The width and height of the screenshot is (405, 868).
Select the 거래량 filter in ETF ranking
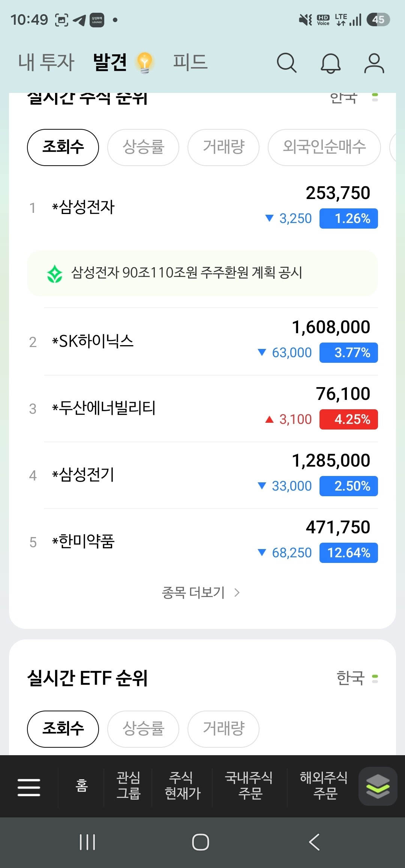223,729
